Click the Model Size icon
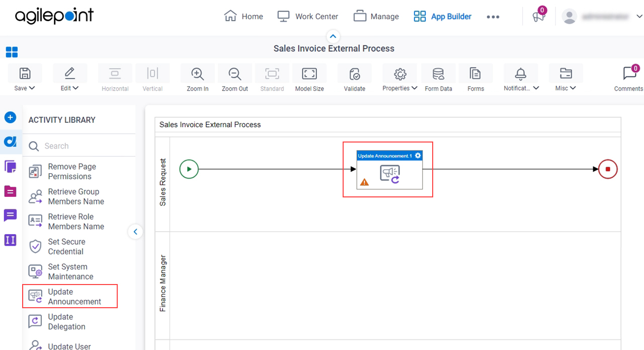This screenshot has width=644, height=350. (x=309, y=74)
